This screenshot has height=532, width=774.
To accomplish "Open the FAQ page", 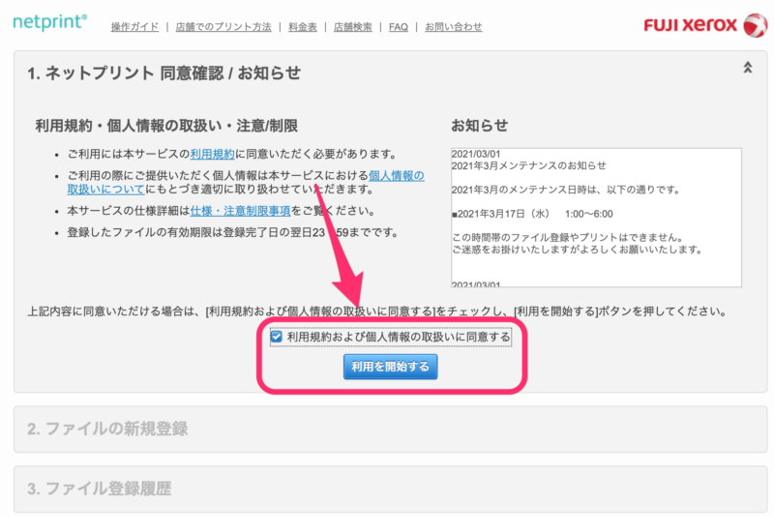I will [399, 27].
